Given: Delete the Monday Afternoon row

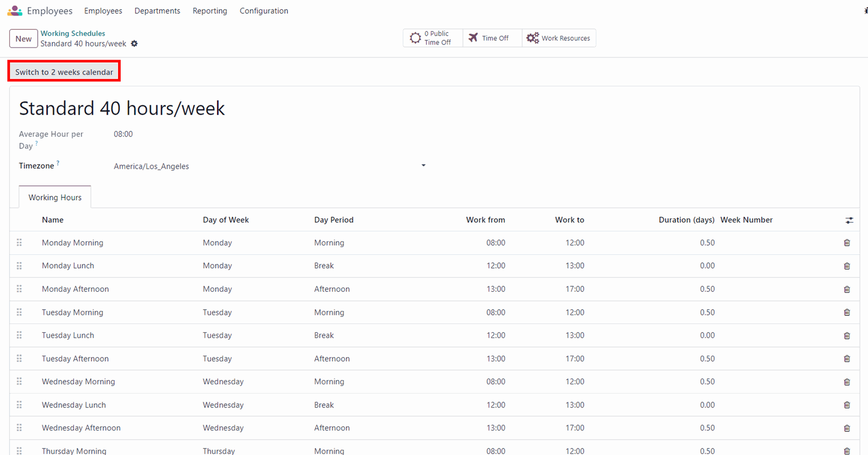Looking at the screenshot, I should point(847,289).
